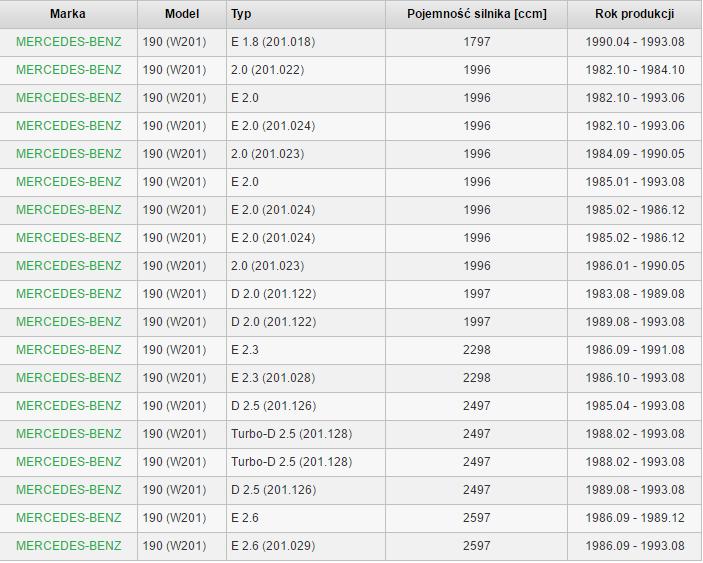Select production date 1990.04 - 1993.08
Screen dimensions: 703x563
[634, 42]
